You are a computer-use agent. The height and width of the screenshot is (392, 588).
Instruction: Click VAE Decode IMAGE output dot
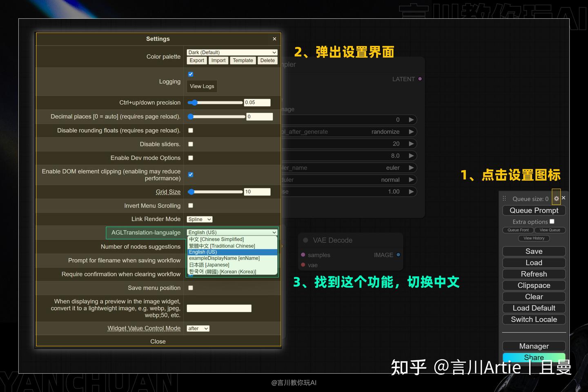coord(398,255)
